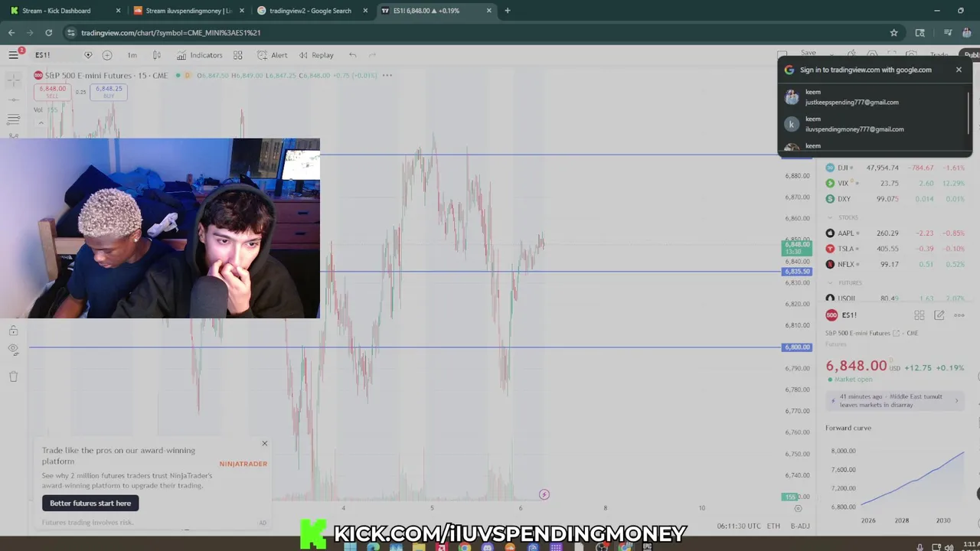Screen dimensions: 980x551
Task: Open the Middle East tumult news headline
Action: (893, 400)
